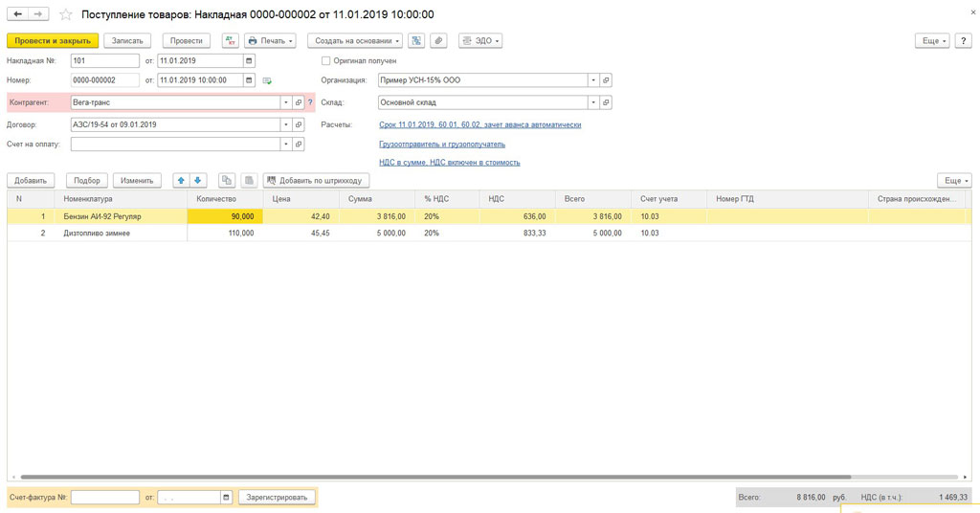Viewport: 980px width, 513px height.
Task: Open calendar for Накладная date
Action: 250,61
